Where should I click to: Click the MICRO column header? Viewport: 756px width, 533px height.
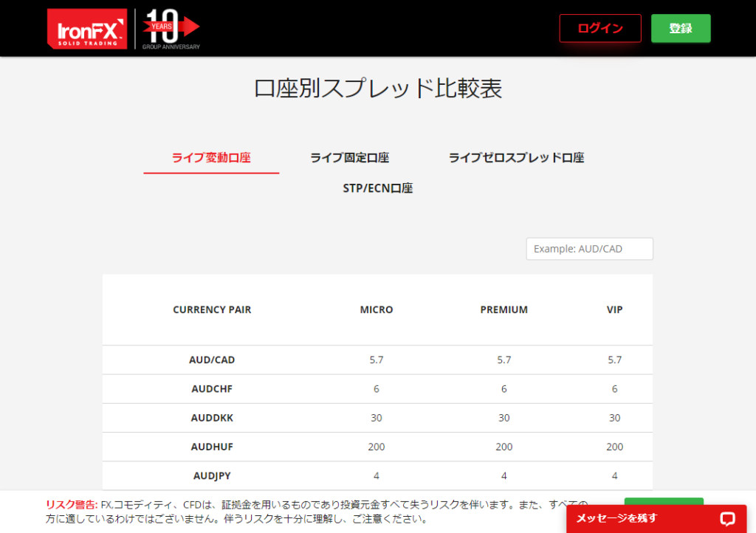pos(376,310)
